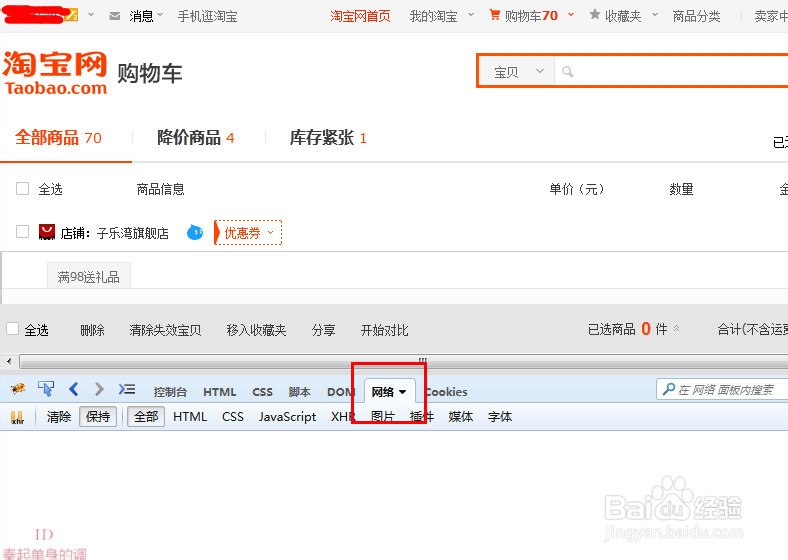This screenshot has height=560, width=788.
Task: Activate the element inspector arrow icon
Action: click(x=46, y=389)
